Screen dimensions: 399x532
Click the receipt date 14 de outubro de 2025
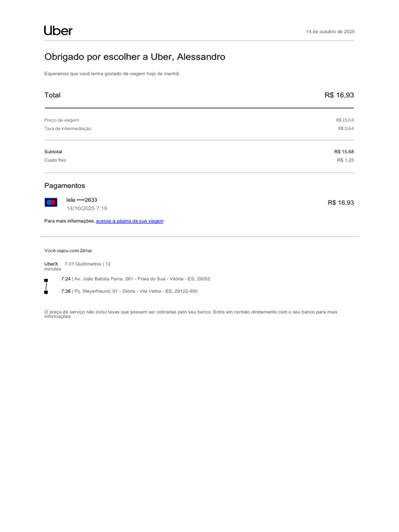coord(330,32)
